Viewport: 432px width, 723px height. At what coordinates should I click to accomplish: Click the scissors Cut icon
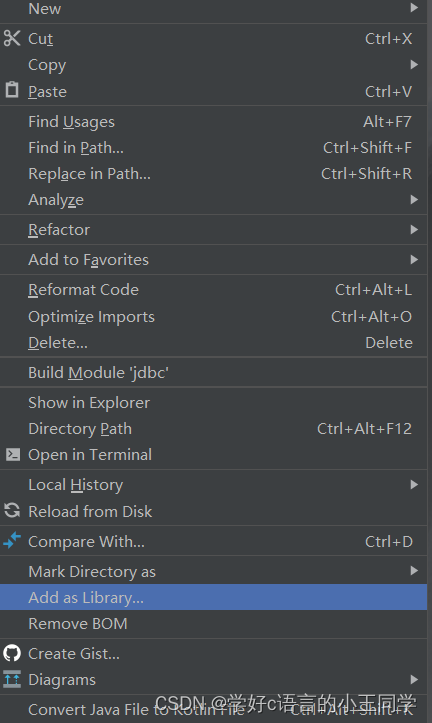click(12, 38)
